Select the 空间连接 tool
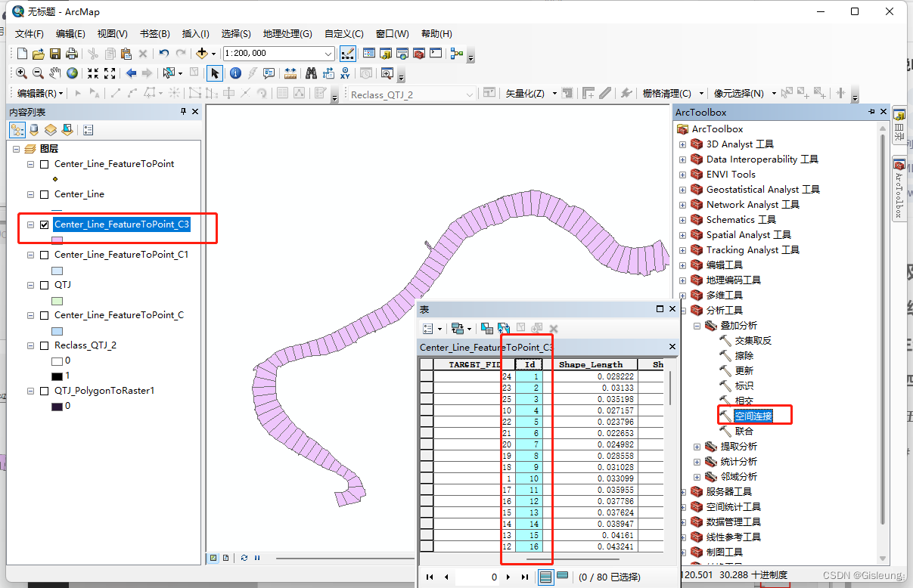913x588 pixels. (753, 416)
